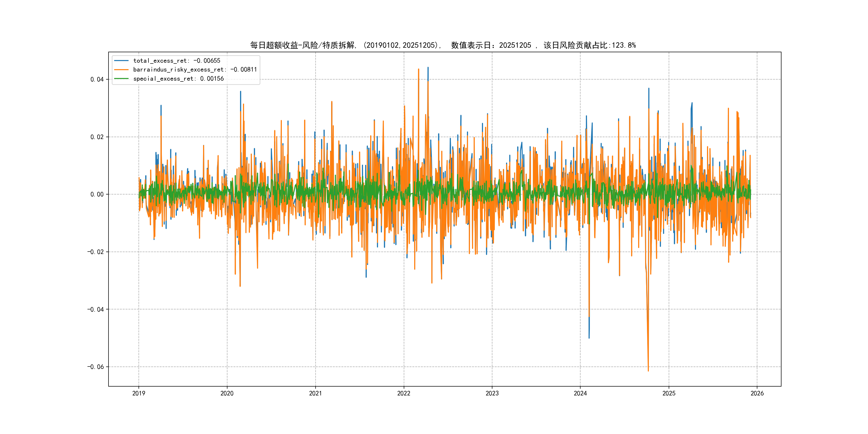Click the 0.00 y-axis tick label
Viewport: 868px width, 434px height.
[x=97, y=194]
